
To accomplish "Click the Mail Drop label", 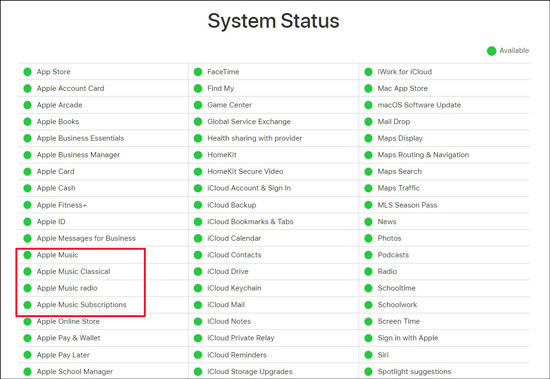I will point(394,122).
